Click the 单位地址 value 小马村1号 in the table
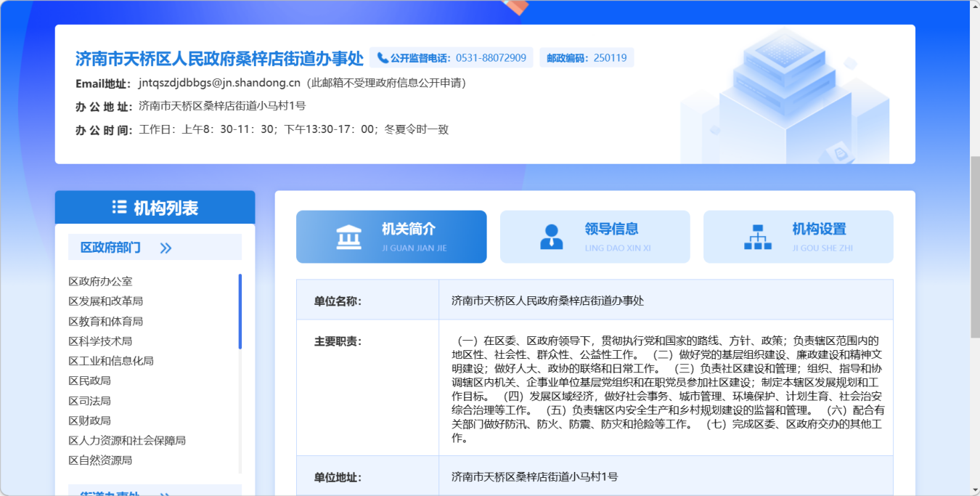The image size is (980, 496). (x=534, y=477)
